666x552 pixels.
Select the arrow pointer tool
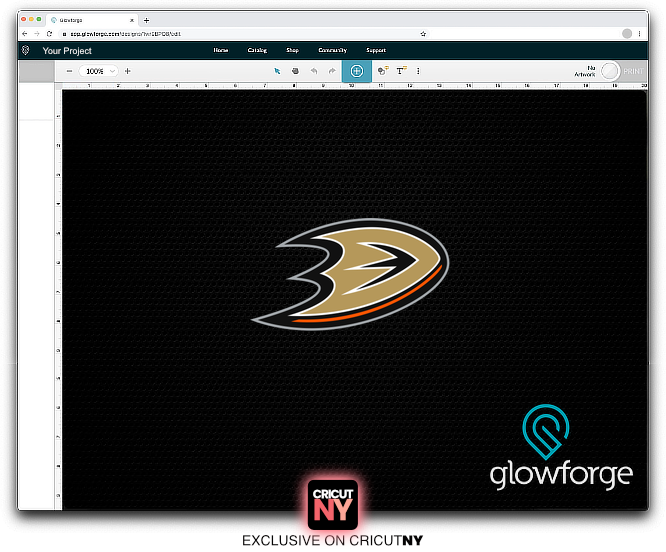277,71
